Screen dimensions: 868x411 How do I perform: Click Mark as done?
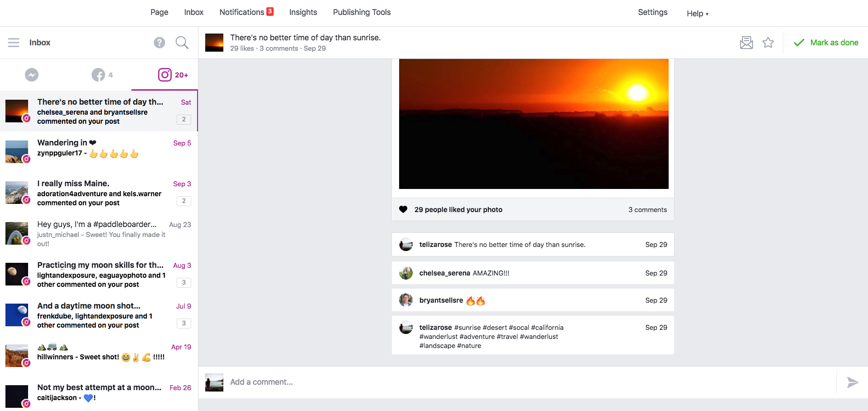(x=826, y=43)
